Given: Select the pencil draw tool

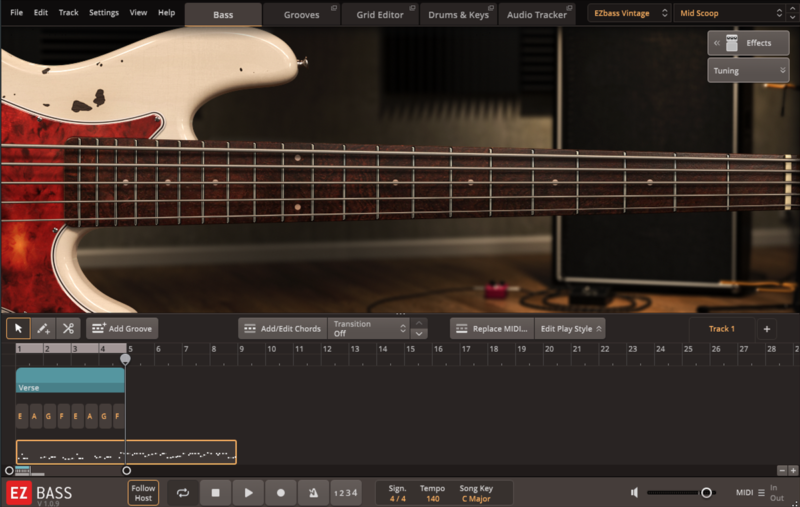Looking at the screenshot, I should (x=43, y=328).
